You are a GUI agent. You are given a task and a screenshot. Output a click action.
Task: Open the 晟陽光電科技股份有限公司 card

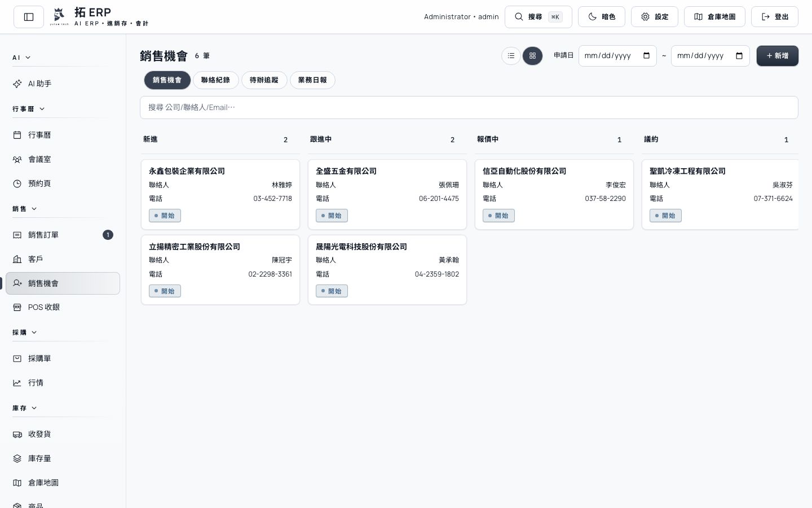point(387,270)
